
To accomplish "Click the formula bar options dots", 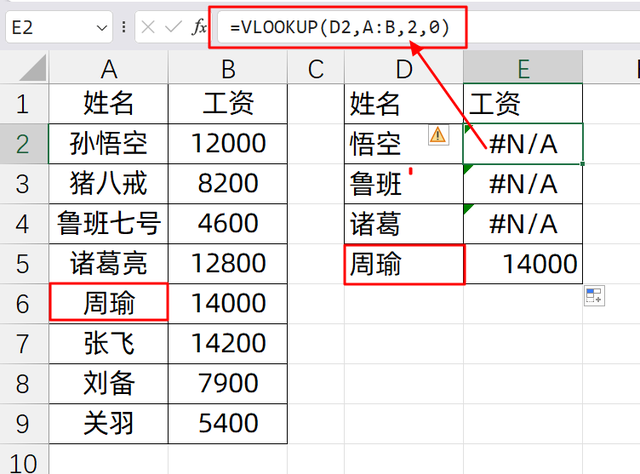I will tap(123, 27).
